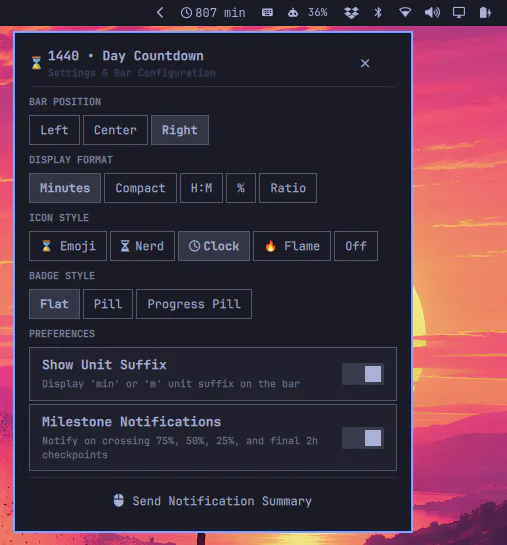Open the display monitor icon
This screenshot has height=545, width=507.
459,13
